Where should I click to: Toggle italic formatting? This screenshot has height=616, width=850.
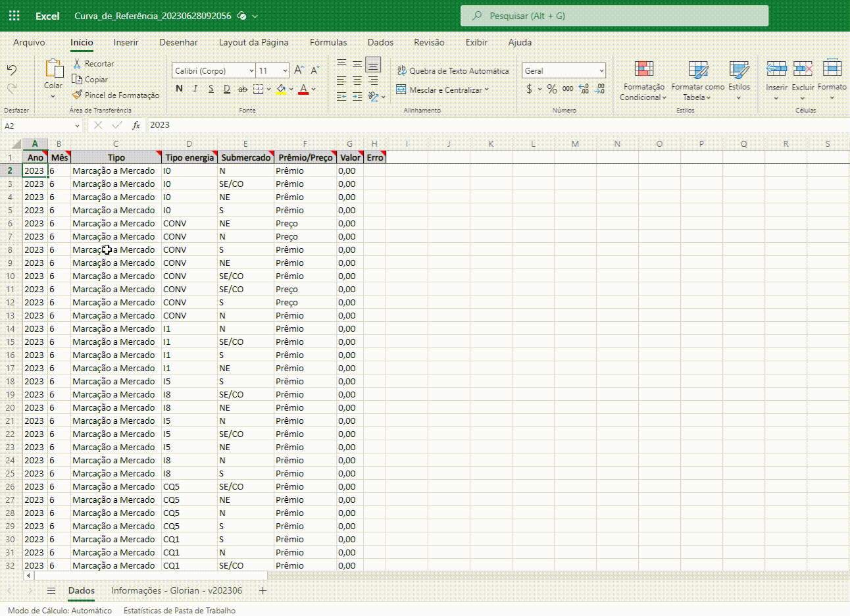click(195, 89)
